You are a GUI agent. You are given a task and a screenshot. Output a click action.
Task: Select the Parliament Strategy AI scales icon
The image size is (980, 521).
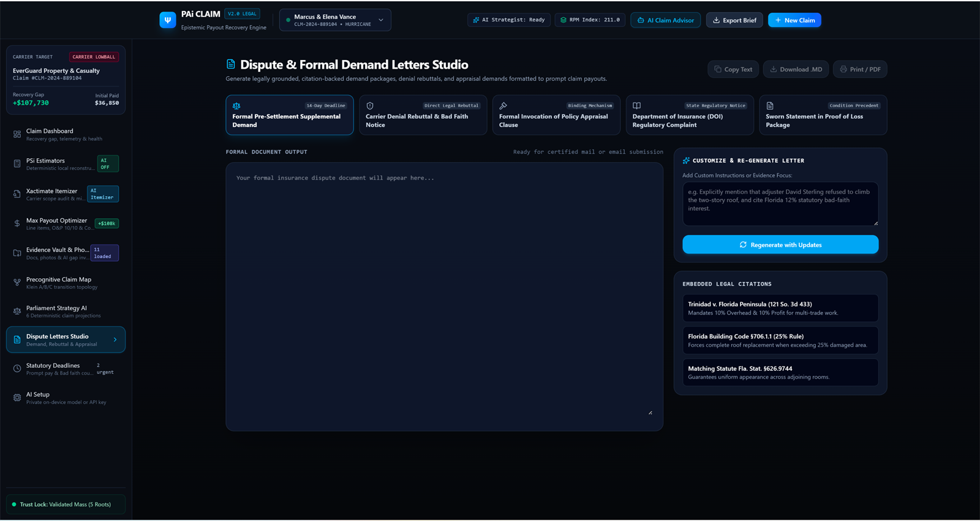pos(17,311)
